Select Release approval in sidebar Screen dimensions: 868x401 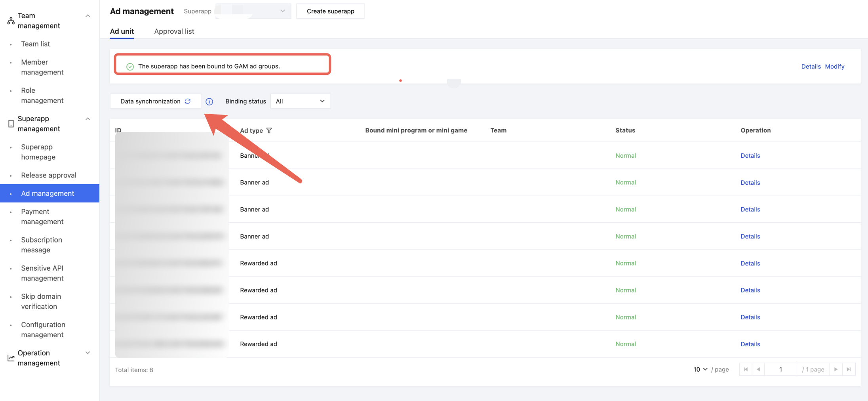point(49,175)
